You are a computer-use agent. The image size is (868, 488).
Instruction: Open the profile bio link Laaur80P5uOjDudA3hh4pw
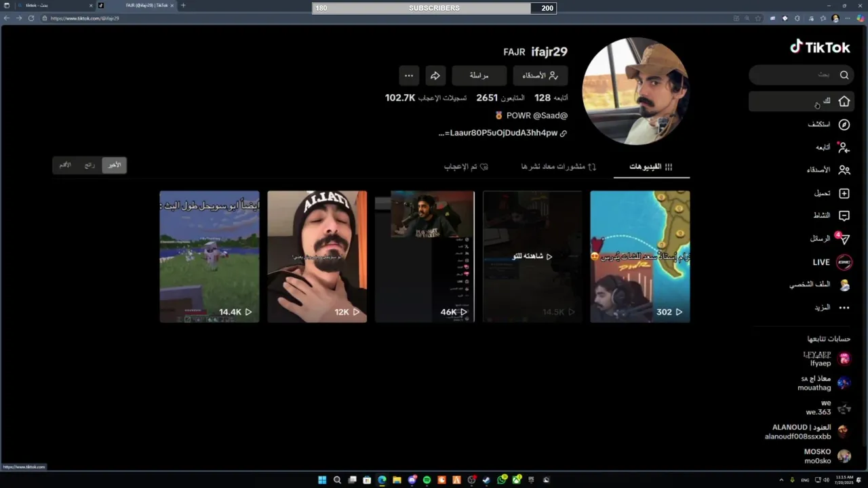(502, 134)
